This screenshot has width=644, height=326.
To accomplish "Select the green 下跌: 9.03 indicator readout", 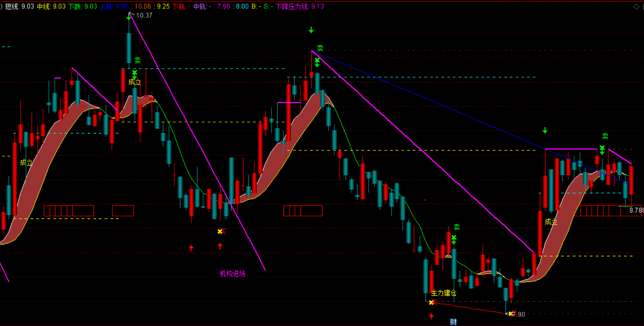I will (83, 6).
